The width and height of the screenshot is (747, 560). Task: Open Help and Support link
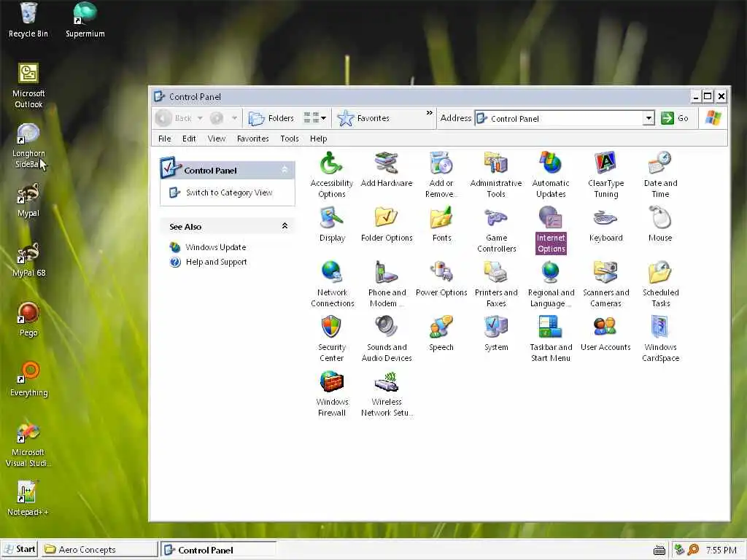(216, 262)
